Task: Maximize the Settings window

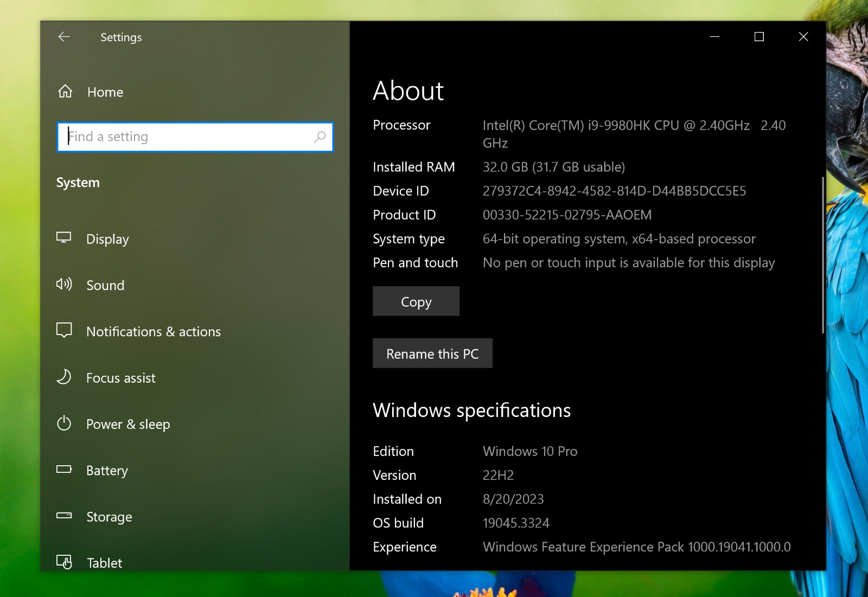Action: tap(759, 37)
